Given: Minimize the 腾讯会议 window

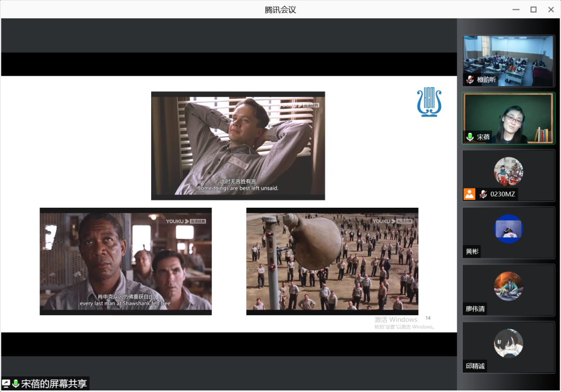Looking at the screenshot, I should (x=515, y=9).
